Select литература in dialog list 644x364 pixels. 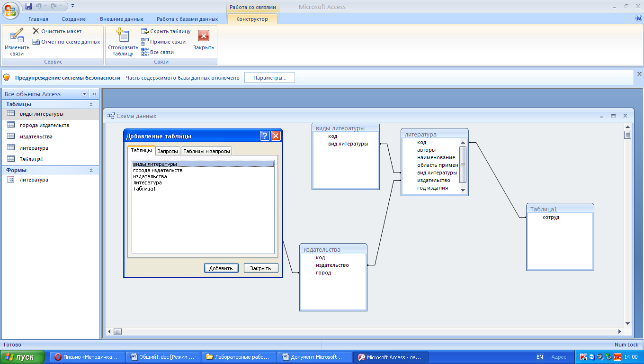click(203, 182)
